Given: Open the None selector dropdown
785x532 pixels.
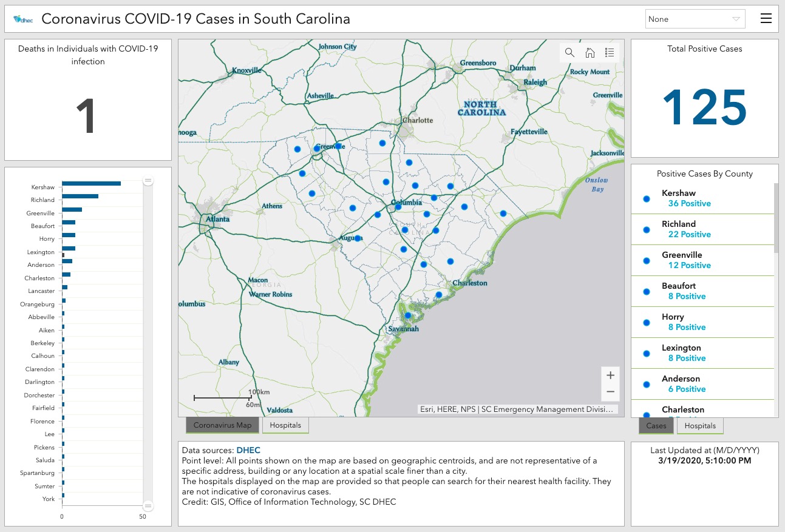Looking at the screenshot, I should click(695, 19).
